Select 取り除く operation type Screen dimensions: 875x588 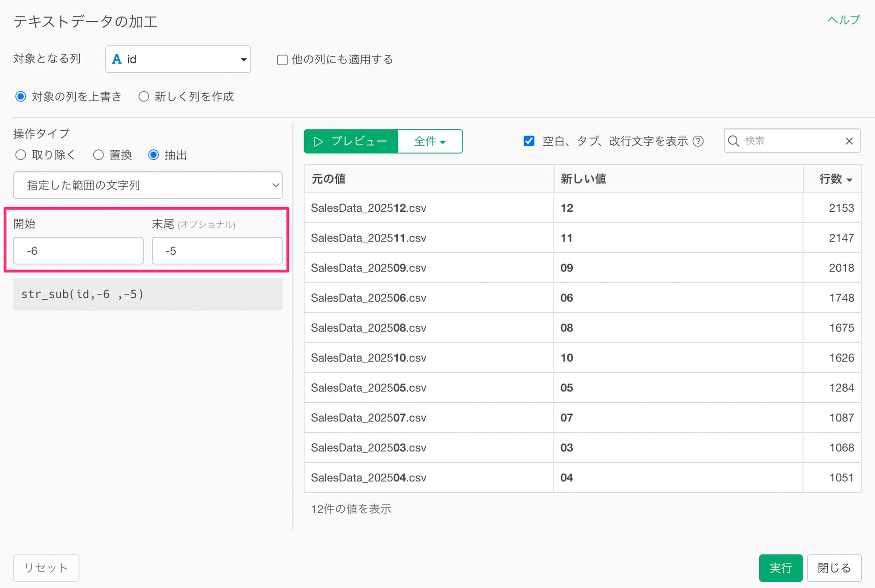click(x=21, y=155)
